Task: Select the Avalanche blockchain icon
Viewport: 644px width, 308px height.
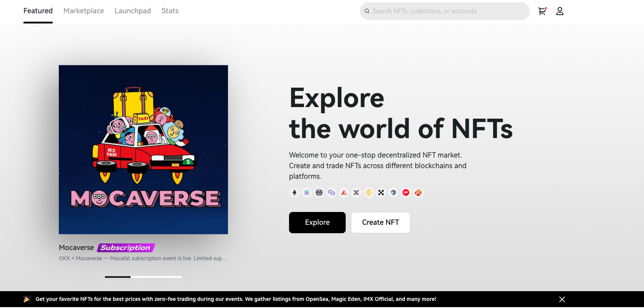Action: click(344, 192)
